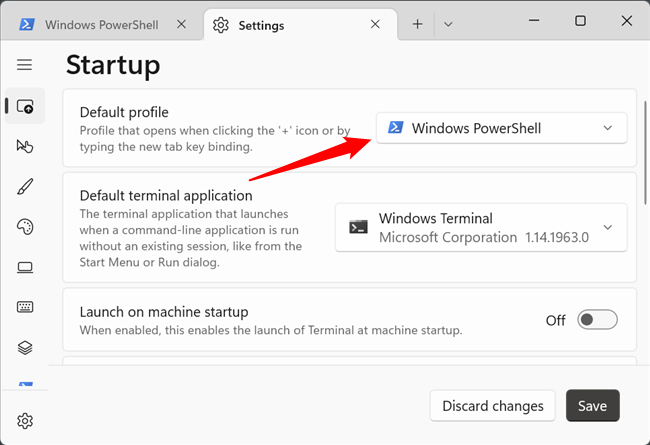Close the Settings tab

point(375,24)
